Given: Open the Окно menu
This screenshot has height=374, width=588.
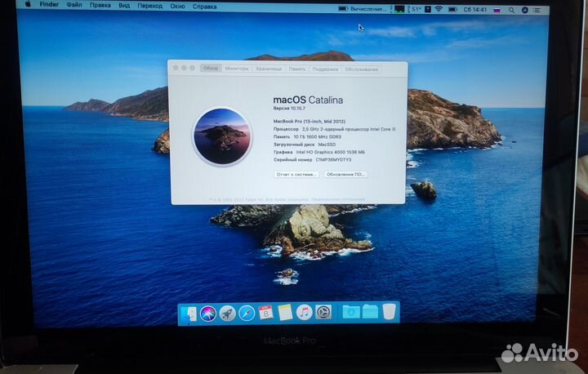Looking at the screenshot, I should (x=177, y=7).
